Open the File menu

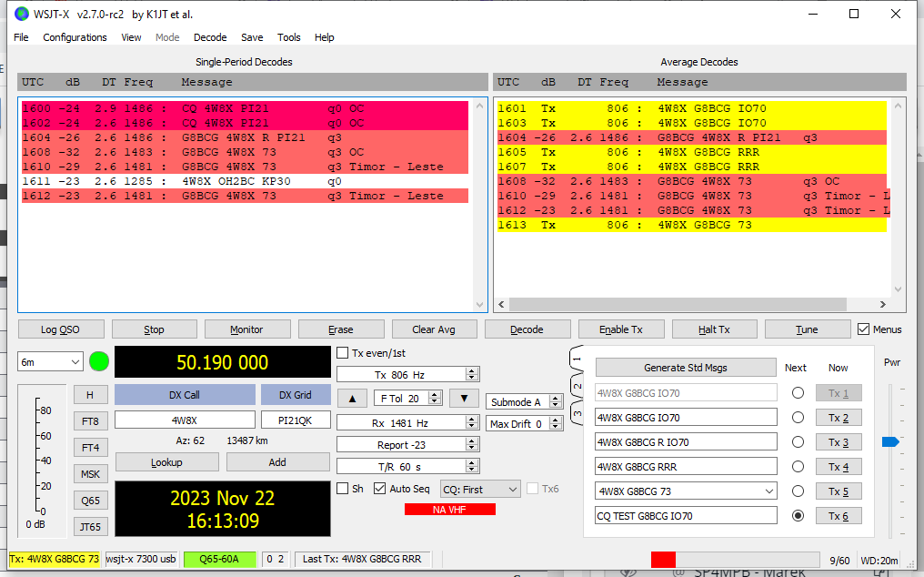coord(21,37)
